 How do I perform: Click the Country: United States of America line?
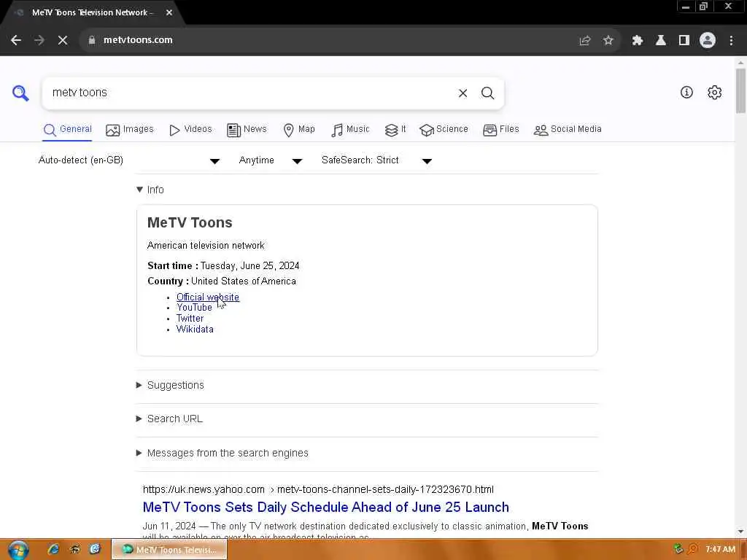[222, 281]
